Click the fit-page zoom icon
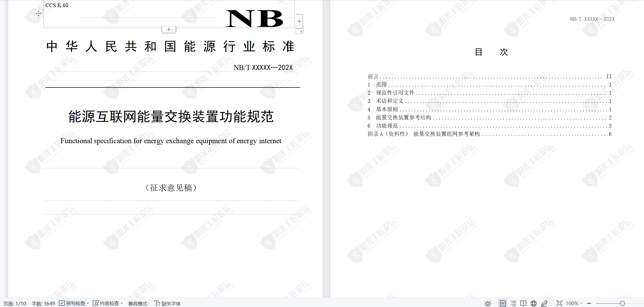 tap(559, 303)
